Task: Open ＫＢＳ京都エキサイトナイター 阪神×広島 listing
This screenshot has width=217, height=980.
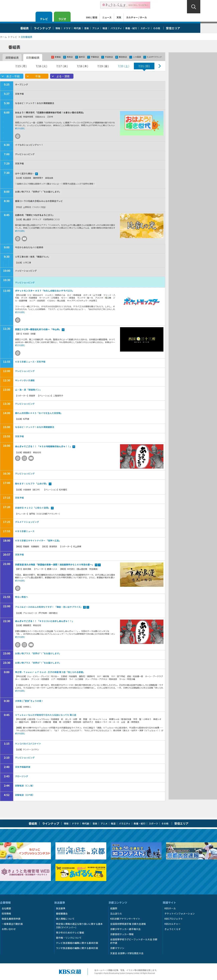Action: point(37,541)
